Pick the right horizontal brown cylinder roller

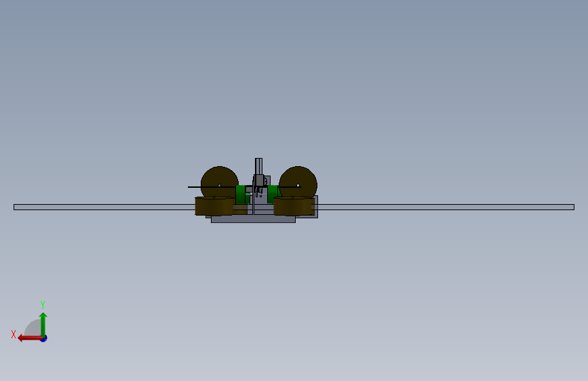(294, 206)
